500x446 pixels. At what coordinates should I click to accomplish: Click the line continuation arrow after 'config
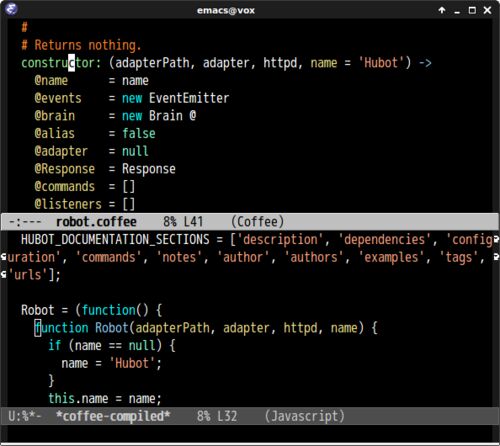[496, 239]
